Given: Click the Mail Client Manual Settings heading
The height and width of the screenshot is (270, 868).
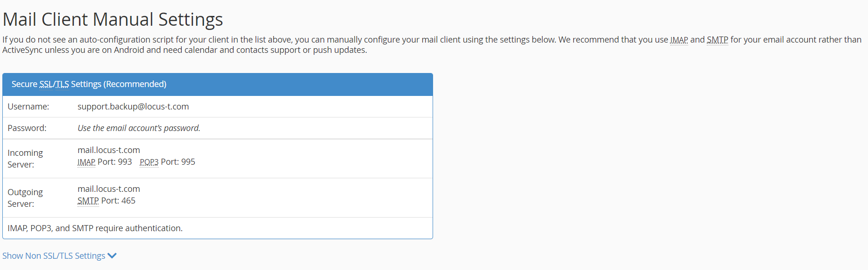Looking at the screenshot, I should pos(113,19).
